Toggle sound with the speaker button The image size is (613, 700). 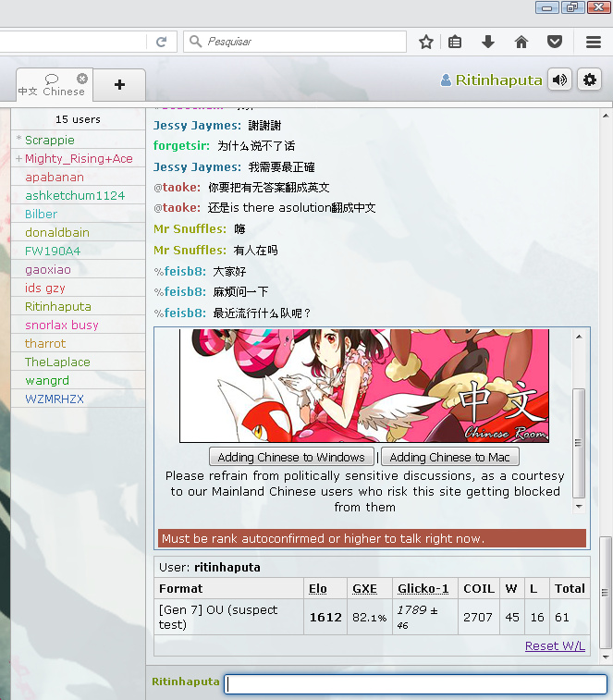(560, 80)
